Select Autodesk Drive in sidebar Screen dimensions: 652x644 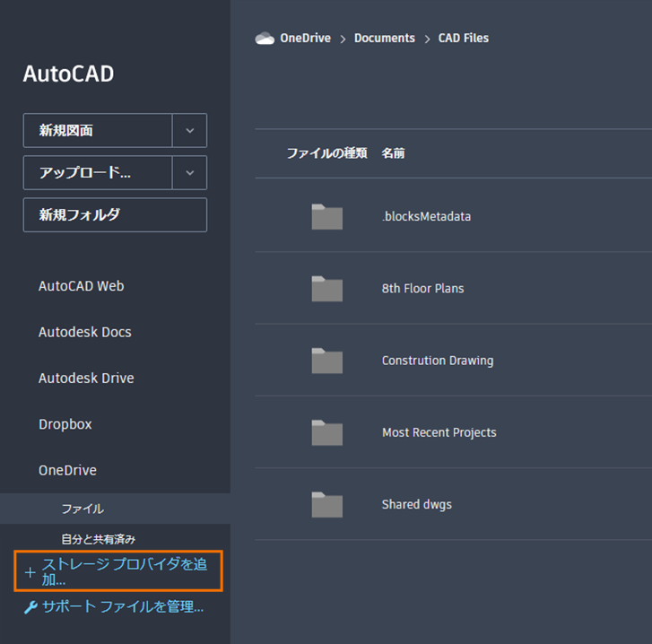(86, 379)
